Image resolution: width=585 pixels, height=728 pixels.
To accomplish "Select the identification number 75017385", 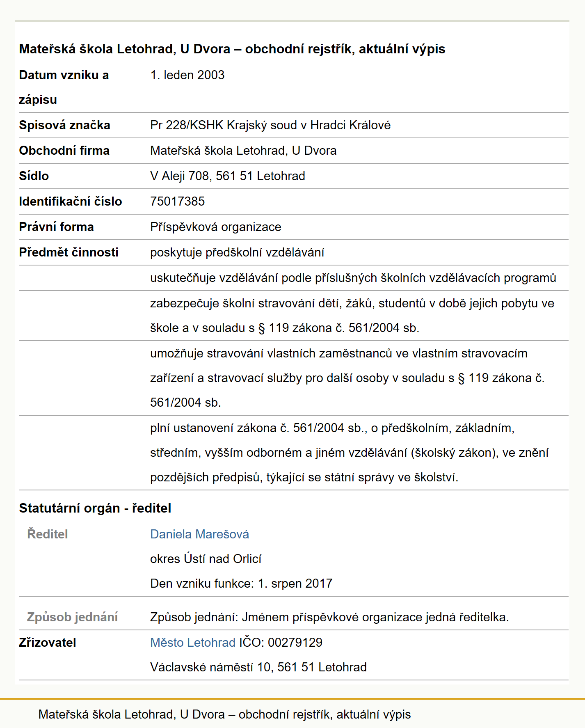I will coord(177,201).
